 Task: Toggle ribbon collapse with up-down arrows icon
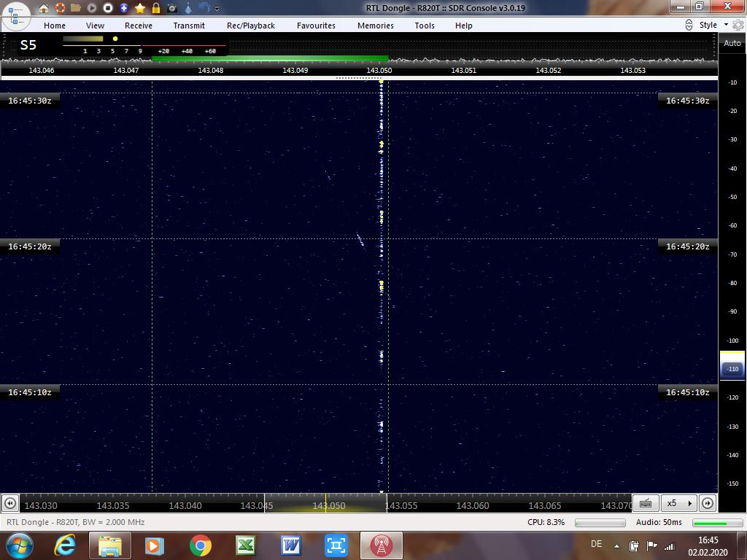click(x=689, y=26)
